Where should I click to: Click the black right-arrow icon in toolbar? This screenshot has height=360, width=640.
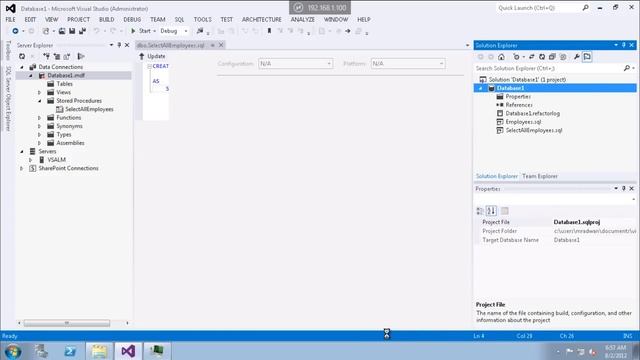[348, 31]
